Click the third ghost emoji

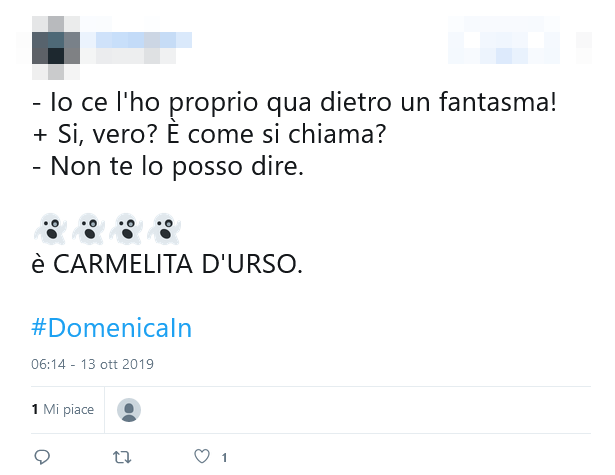click(x=126, y=229)
